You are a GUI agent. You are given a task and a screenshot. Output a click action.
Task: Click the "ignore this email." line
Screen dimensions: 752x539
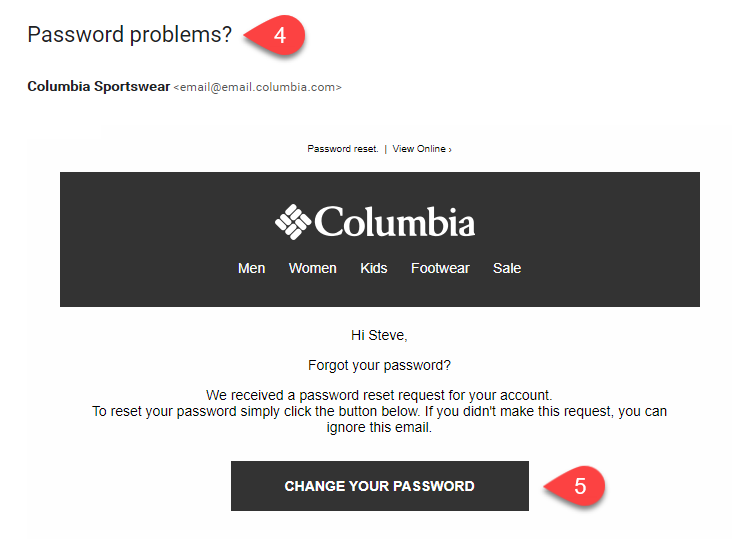[379, 427]
